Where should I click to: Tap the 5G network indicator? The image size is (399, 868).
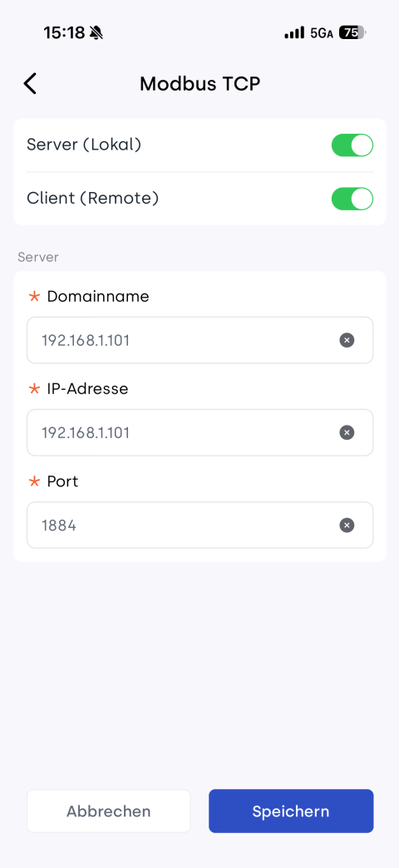pyautogui.click(x=322, y=33)
